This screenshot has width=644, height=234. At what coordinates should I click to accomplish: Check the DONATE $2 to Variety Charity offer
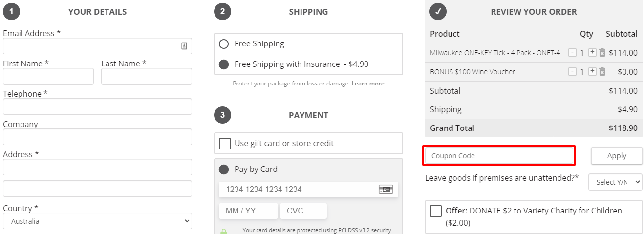436,211
